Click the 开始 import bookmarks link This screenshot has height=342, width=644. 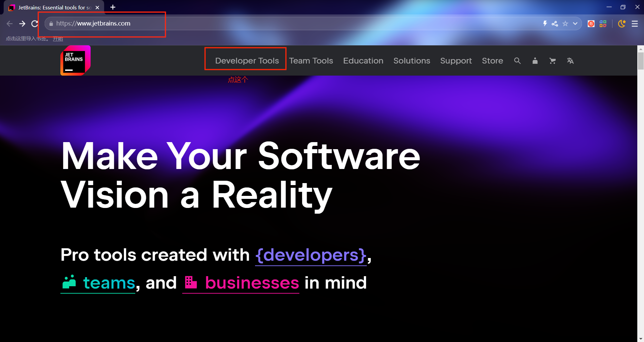pyautogui.click(x=58, y=39)
